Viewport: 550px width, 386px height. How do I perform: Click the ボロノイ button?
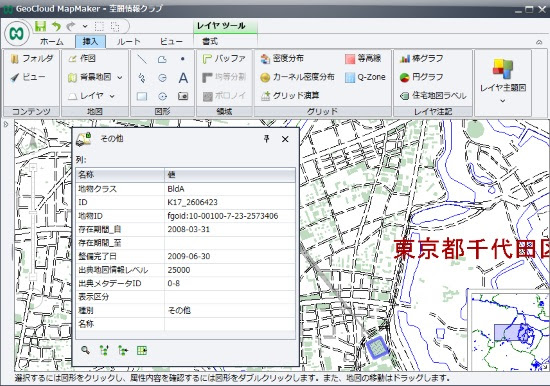224,96
